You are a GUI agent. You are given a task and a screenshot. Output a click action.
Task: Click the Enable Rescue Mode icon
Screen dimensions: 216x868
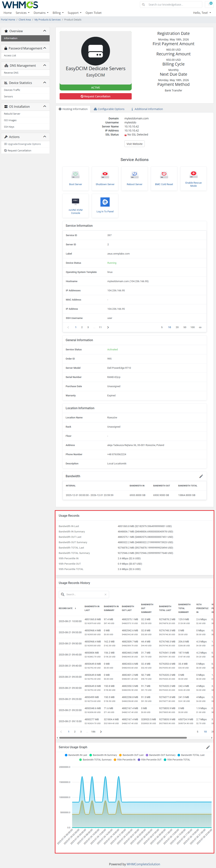[193, 174]
